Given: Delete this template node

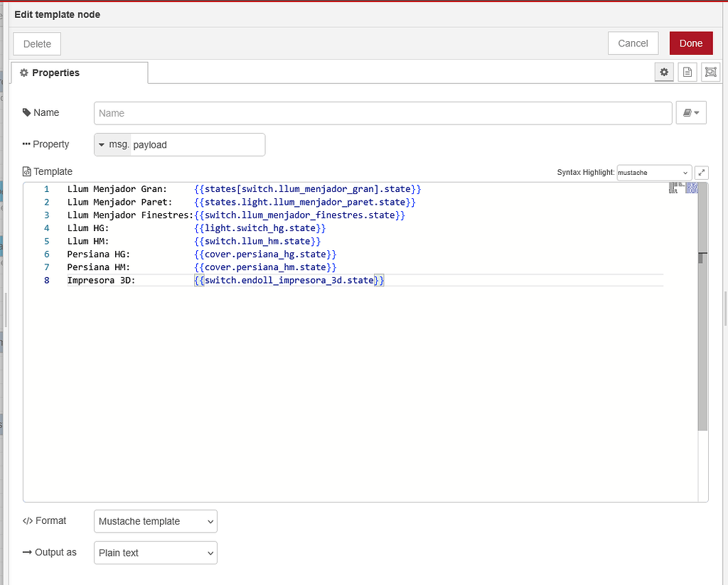Looking at the screenshot, I should 36,43.
